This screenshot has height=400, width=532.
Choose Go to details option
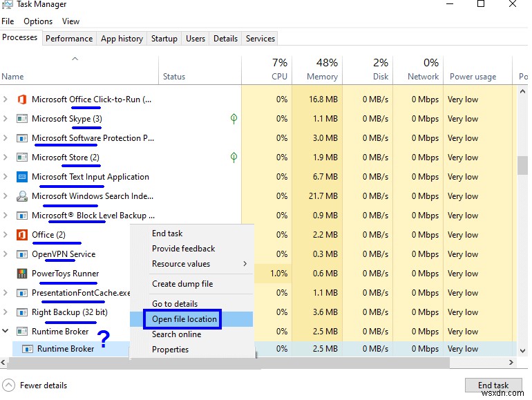(x=191, y=304)
